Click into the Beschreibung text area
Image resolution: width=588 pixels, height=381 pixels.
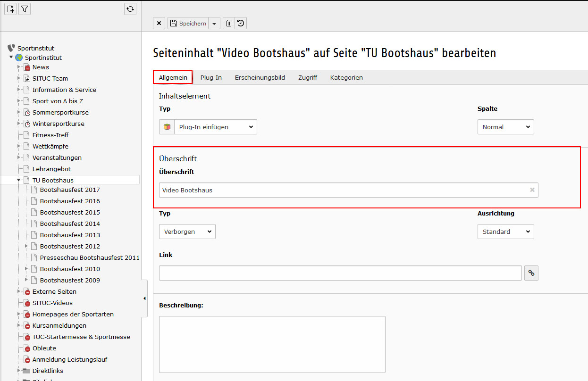pyautogui.click(x=272, y=344)
